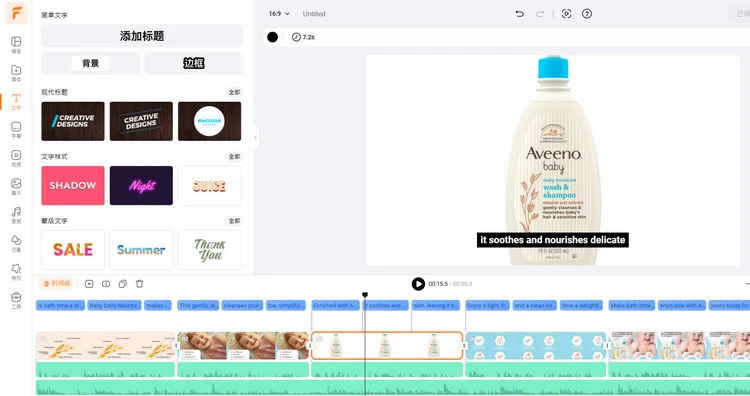The height and width of the screenshot is (396, 750).
Task: Open the 音频 music note sidebar panel
Action: point(16,215)
